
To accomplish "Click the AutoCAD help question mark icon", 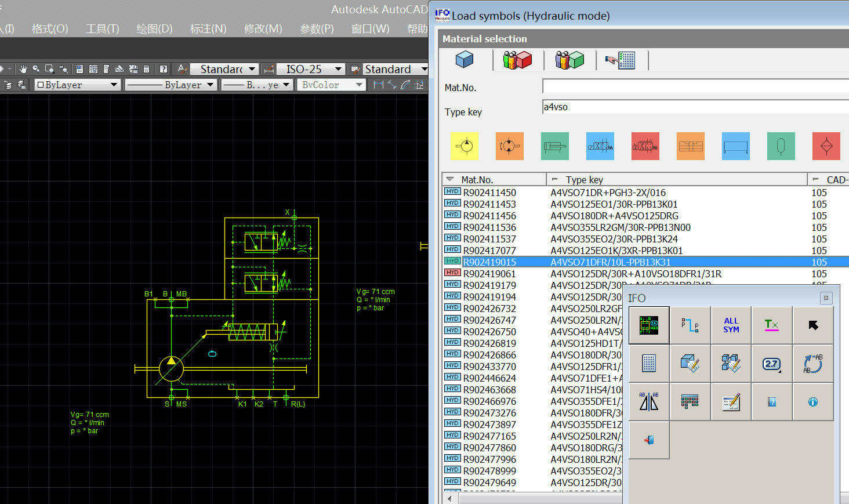I will click(x=164, y=69).
